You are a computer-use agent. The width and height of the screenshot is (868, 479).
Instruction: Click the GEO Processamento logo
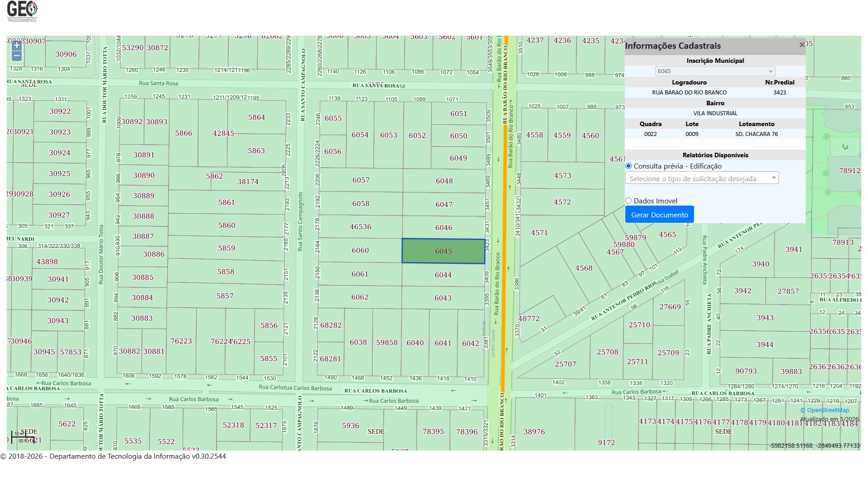tap(22, 12)
